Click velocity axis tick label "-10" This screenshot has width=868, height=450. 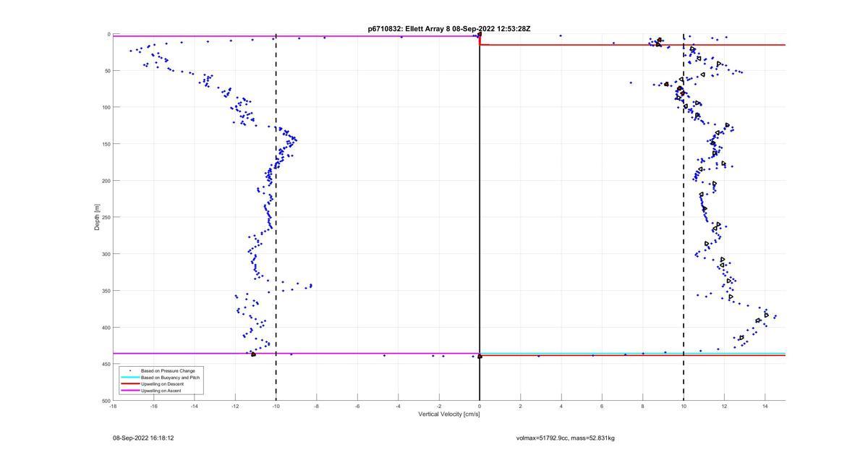click(276, 407)
